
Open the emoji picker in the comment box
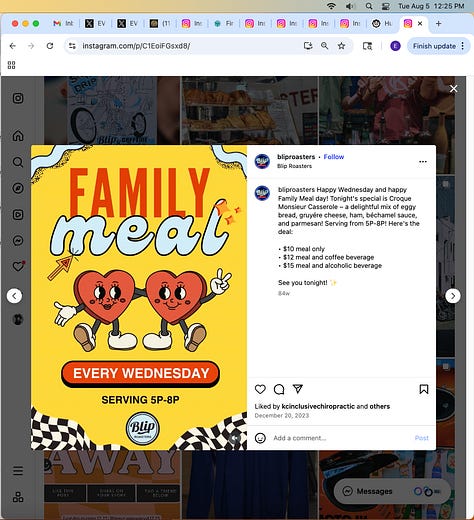coord(260,438)
